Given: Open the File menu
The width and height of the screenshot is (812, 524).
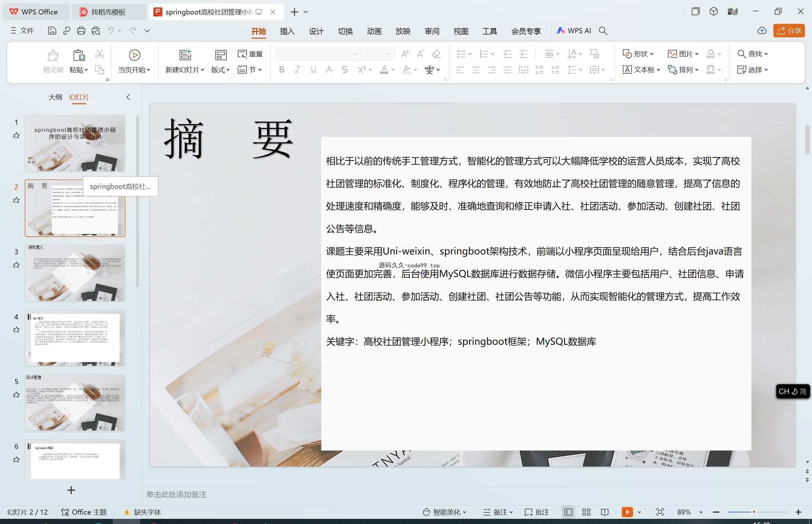Looking at the screenshot, I should 23,31.
